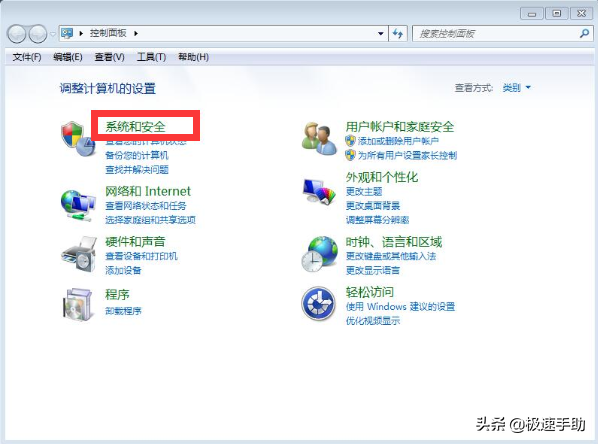Open the 轻松访问 blue circle icon
Viewport: 598px width, 444px height.
[x=319, y=304]
